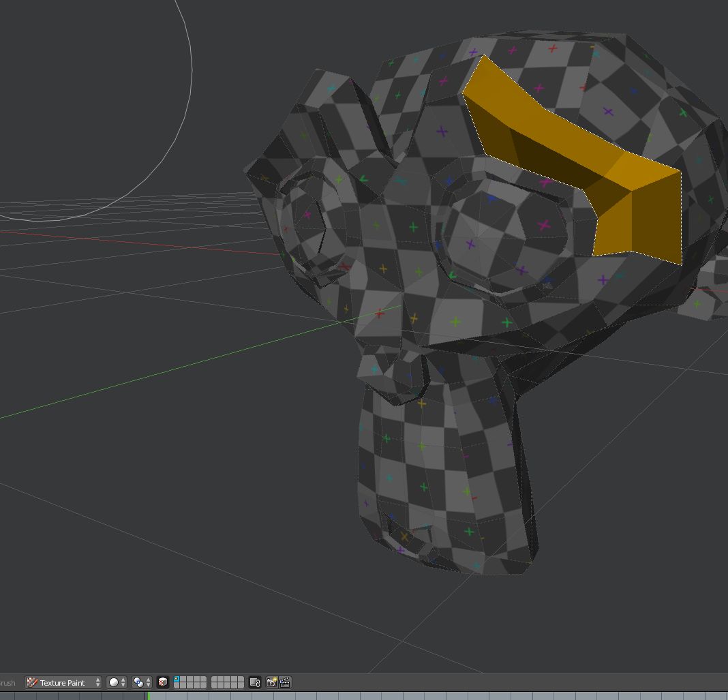Toggle face selection masking for painting

coord(162,682)
